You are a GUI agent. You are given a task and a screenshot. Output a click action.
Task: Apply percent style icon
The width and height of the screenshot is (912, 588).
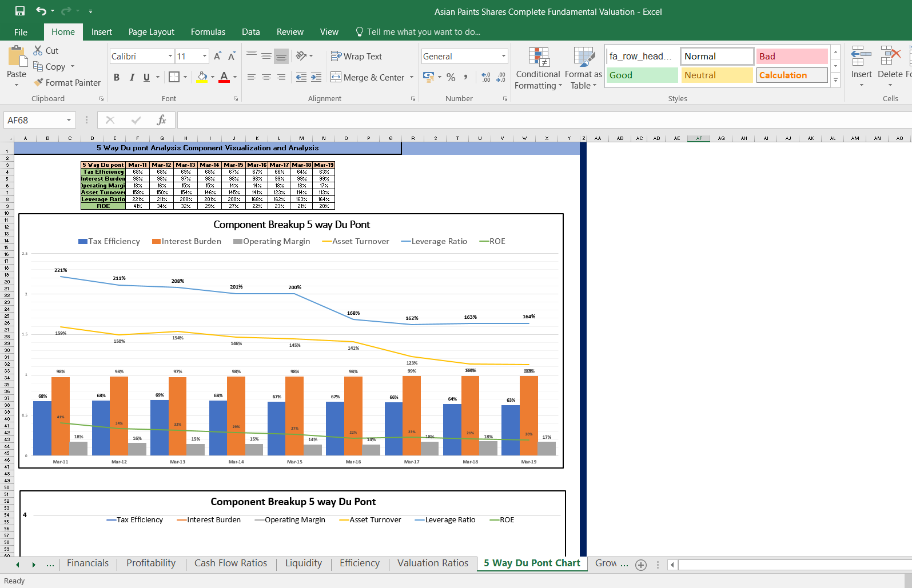451,77
